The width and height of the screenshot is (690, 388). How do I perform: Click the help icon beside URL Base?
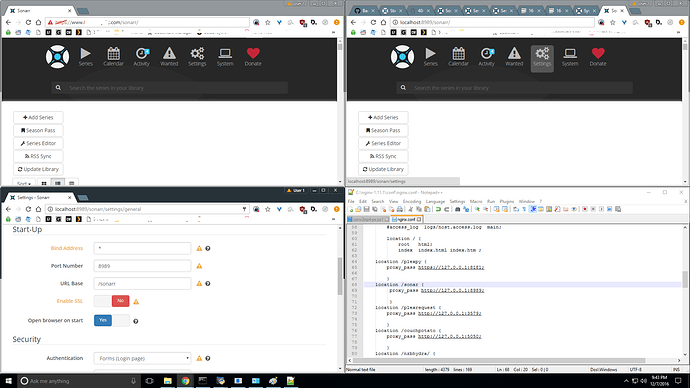point(208,284)
